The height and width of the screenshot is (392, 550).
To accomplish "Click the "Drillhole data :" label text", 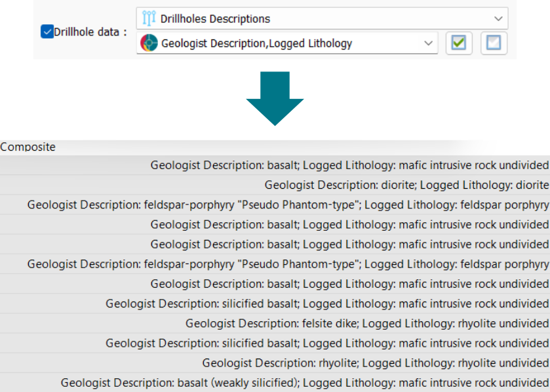I will (x=91, y=32).
